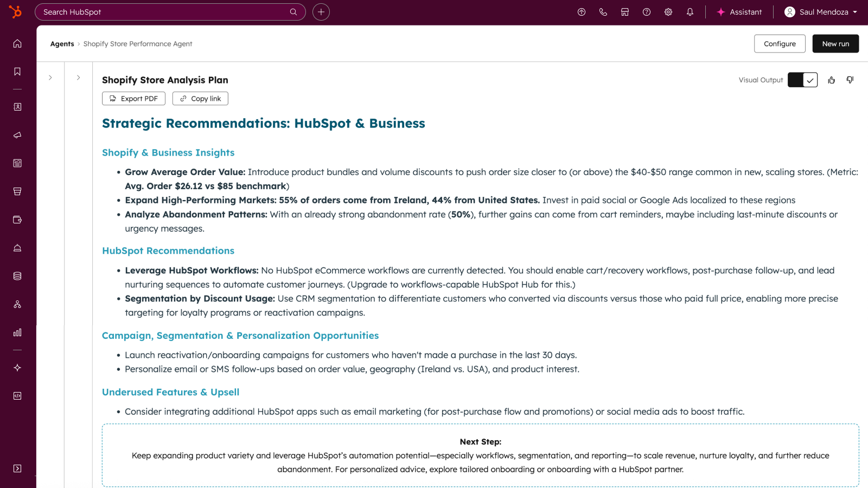Open the CRM contacts icon in sidebar
Screen dimensions: 868x488
tap(17, 107)
